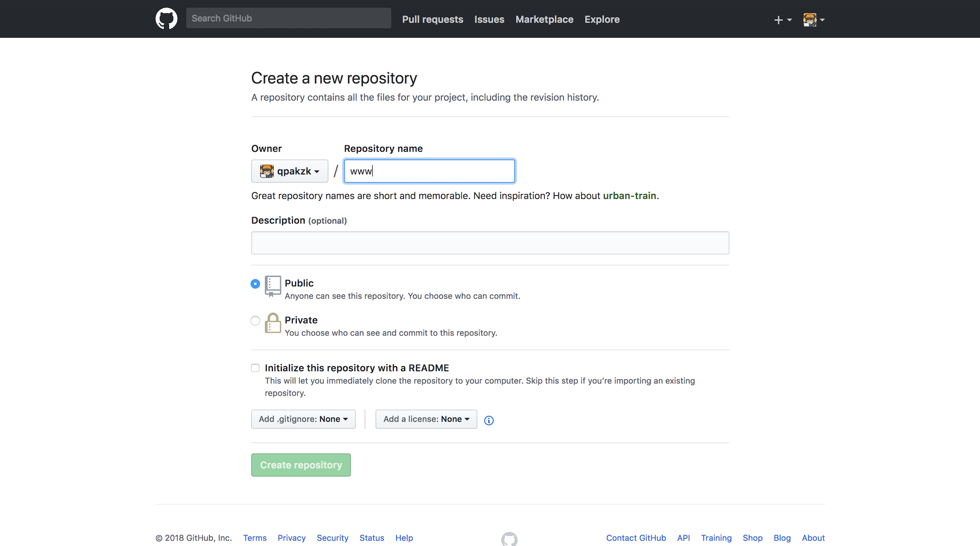
Task: Open the About footer link
Action: [813, 538]
